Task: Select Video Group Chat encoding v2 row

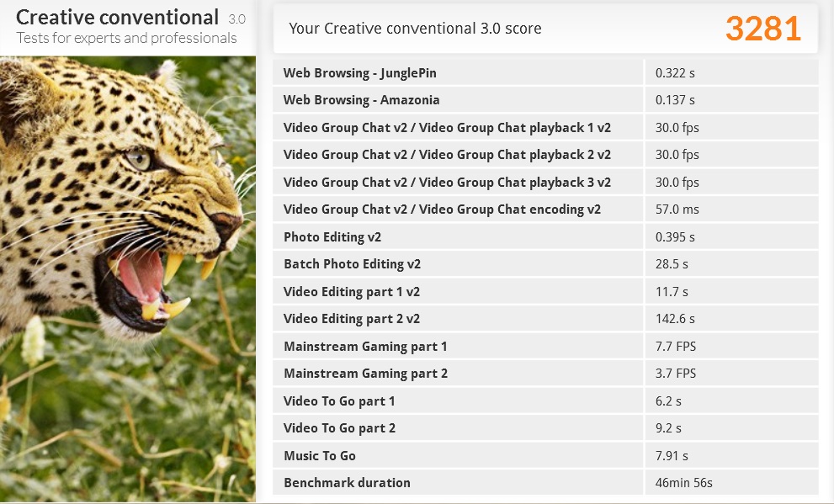Action: pyautogui.click(x=442, y=210)
